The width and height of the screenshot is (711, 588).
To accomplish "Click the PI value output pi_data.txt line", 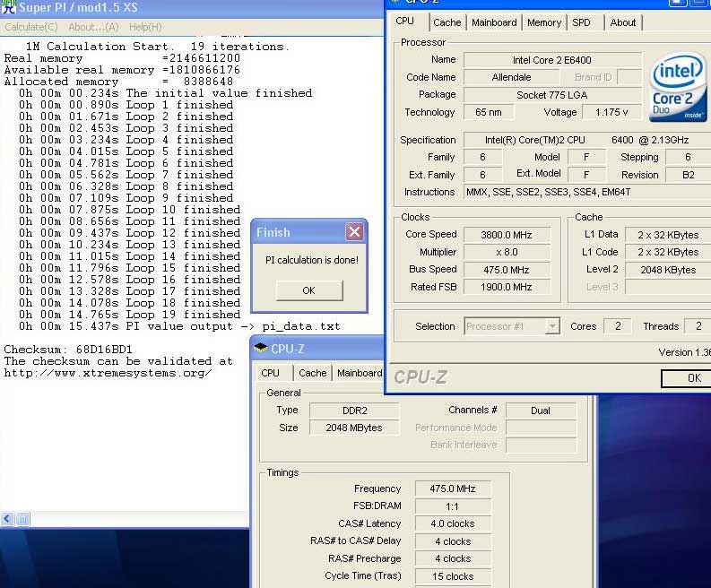I will 179,326.
